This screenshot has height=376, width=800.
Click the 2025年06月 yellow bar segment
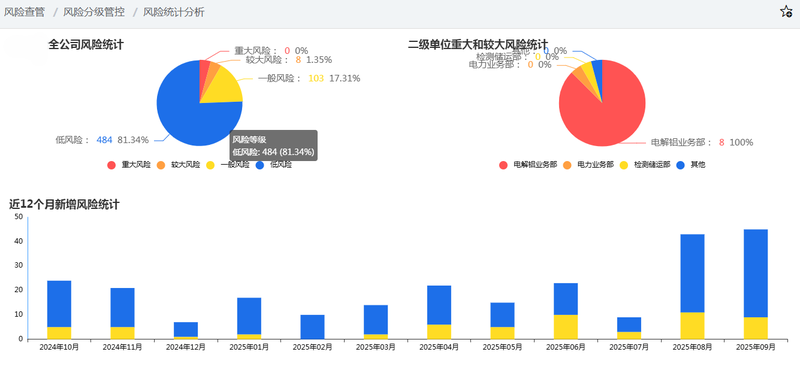coord(566,327)
